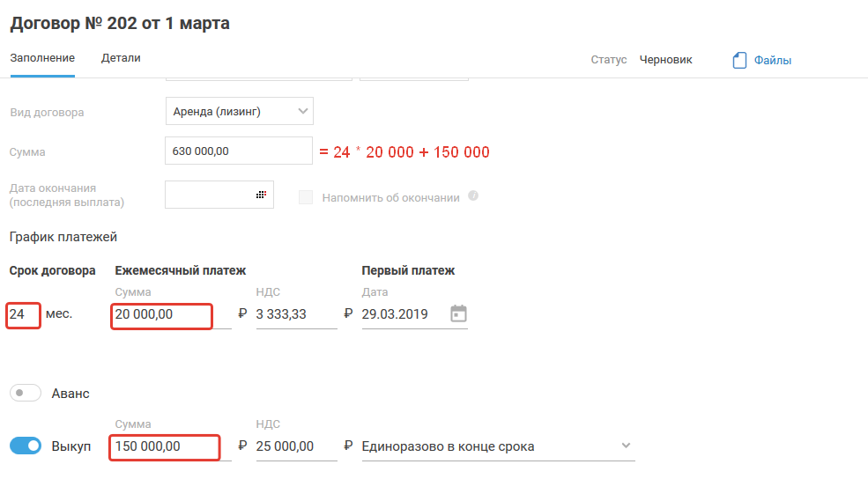The image size is (868, 479).
Task: Expand the Вид договора dropdown
Action: [303, 111]
